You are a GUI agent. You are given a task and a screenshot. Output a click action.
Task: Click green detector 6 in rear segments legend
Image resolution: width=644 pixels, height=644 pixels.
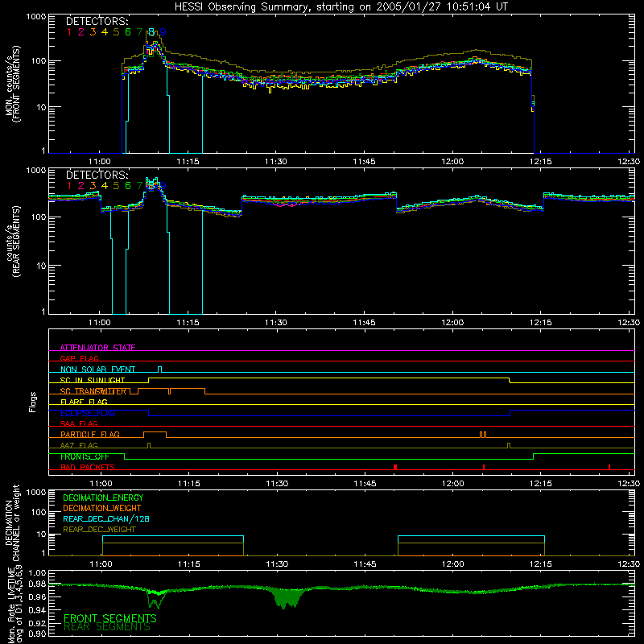128,186
